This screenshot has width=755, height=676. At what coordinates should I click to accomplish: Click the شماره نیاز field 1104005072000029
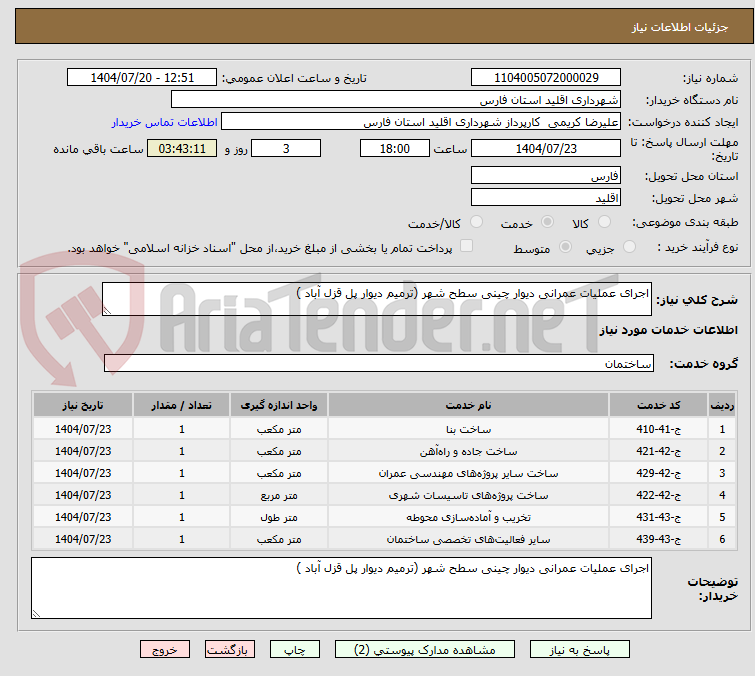(x=546, y=78)
